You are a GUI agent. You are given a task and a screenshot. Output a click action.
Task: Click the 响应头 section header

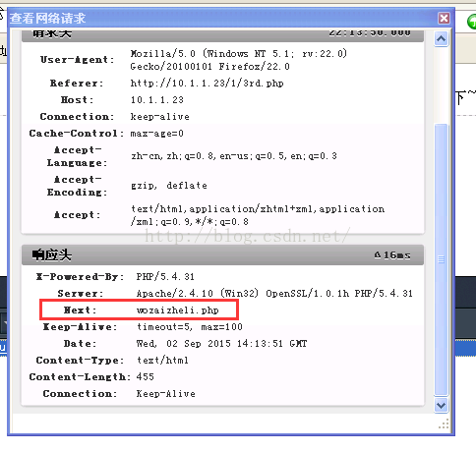222,254
